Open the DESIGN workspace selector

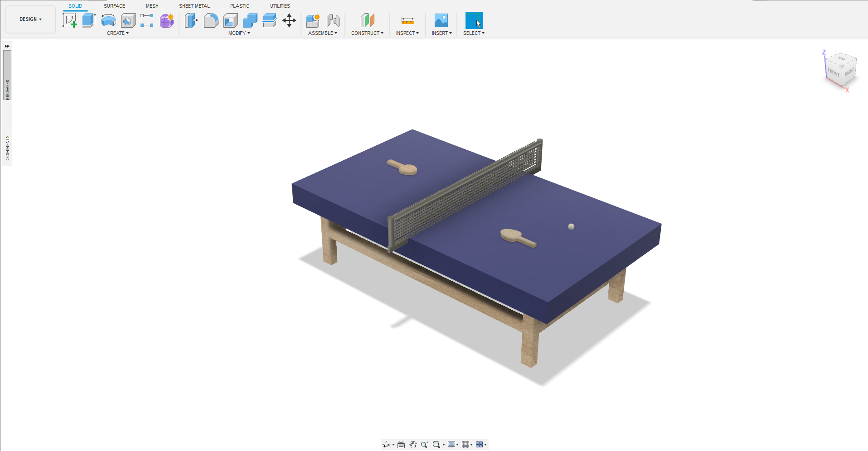pos(30,19)
